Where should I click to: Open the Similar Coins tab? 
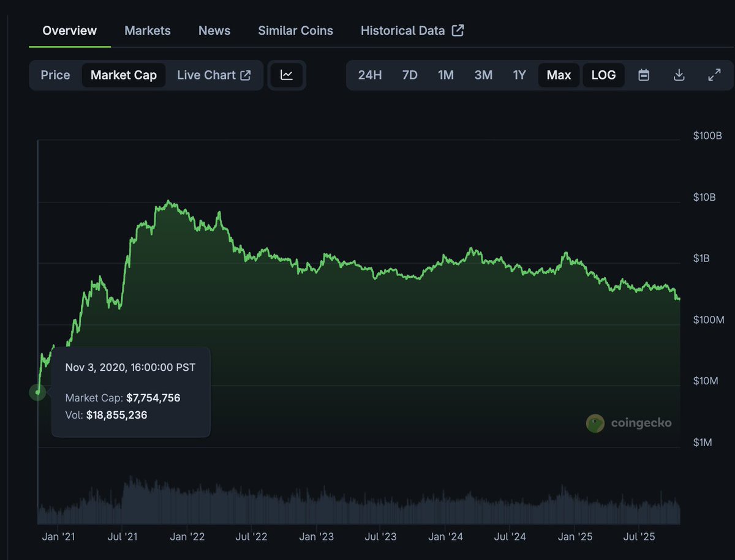pyautogui.click(x=295, y=30)
